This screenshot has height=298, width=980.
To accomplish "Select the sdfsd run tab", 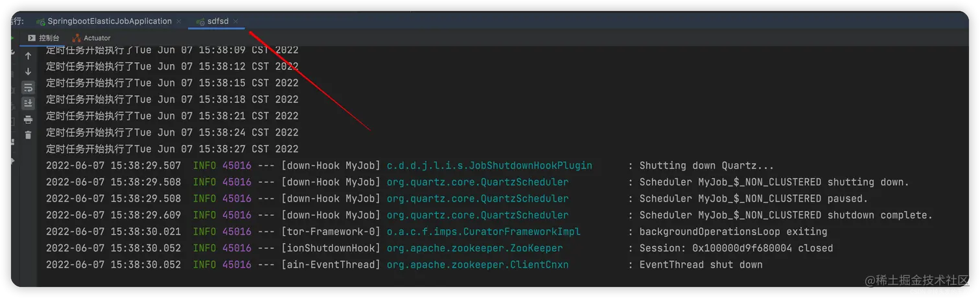I will pos(218,21).
